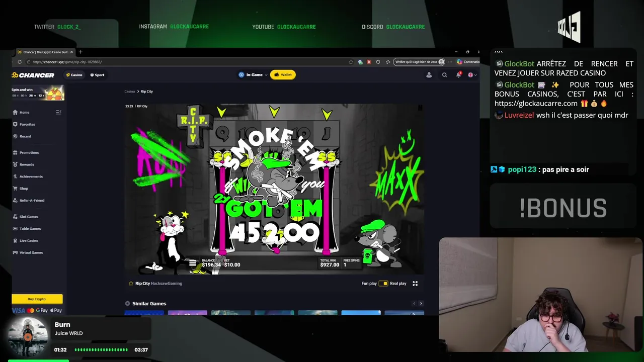
Task: Click the Burn album cover thumbnail
Action: [28, 337]
